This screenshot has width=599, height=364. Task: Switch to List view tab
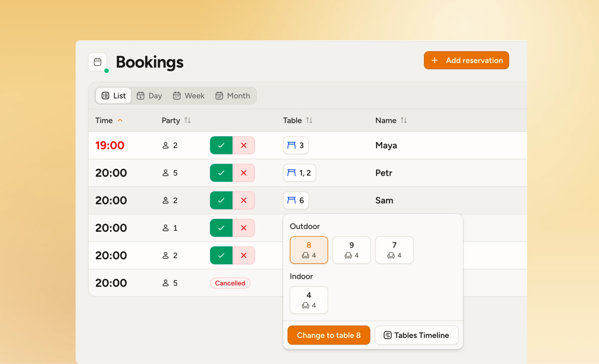pos(114,95)
